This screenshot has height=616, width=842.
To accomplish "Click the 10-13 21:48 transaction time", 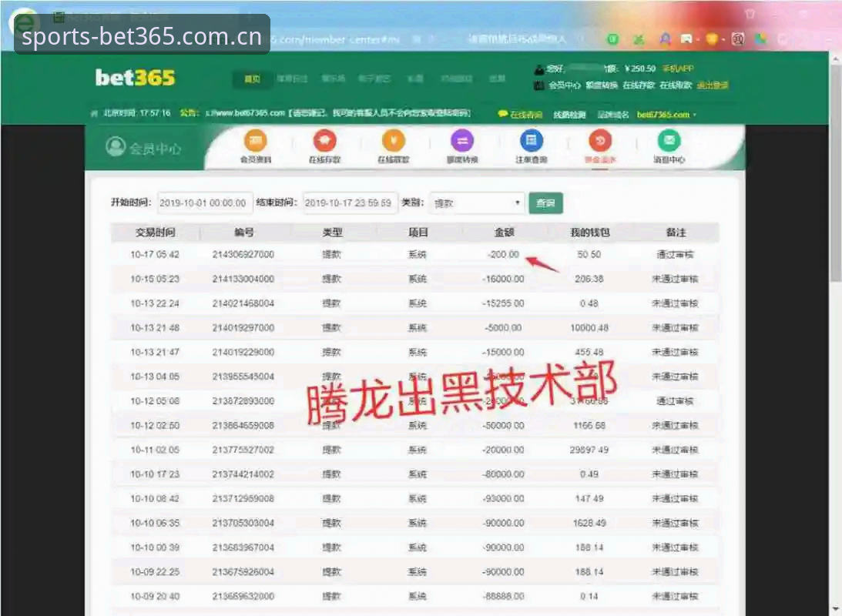I will point(155,328).
